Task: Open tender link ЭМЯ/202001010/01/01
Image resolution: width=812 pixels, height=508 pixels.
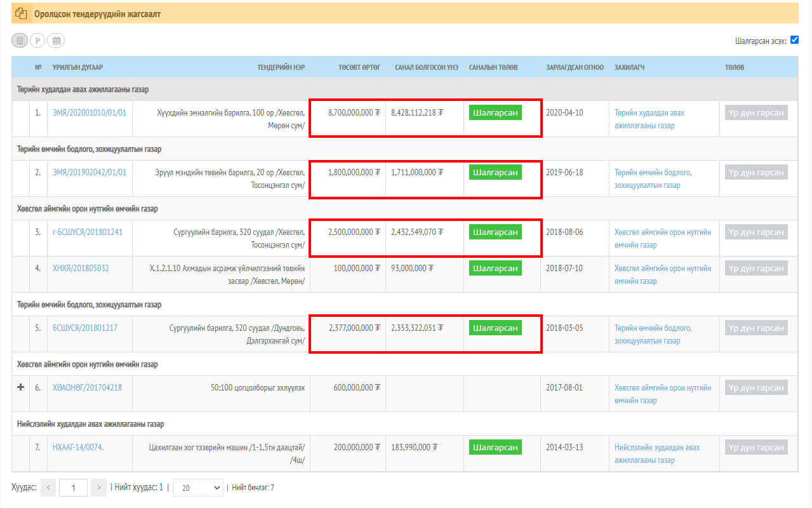Action: (90, 113)
